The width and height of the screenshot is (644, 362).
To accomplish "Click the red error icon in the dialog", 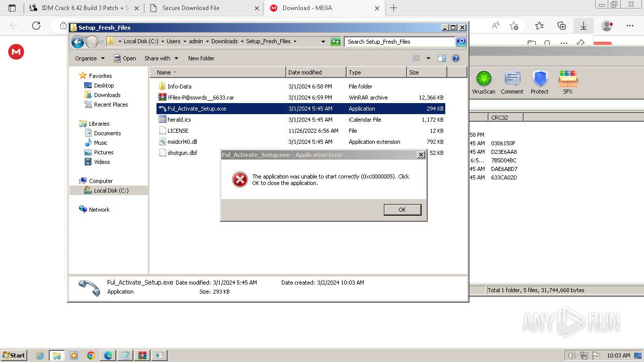I will point(239,179).
